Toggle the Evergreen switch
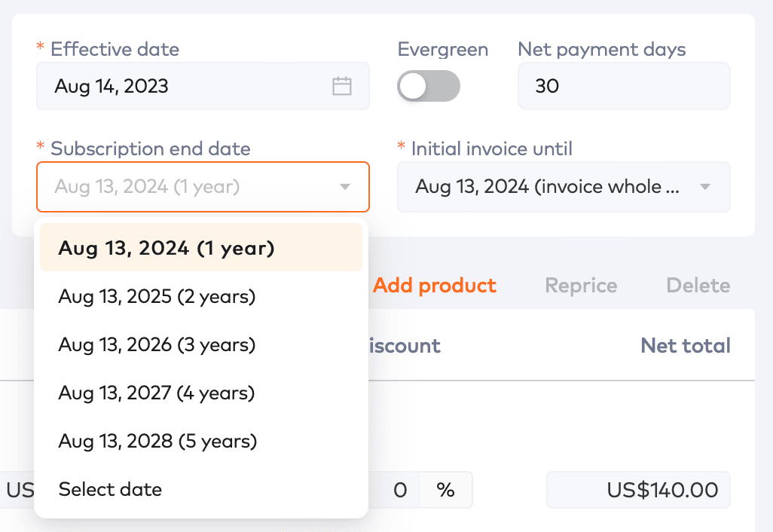This screenshot has width=773, height=532. (x=429, y=86)
